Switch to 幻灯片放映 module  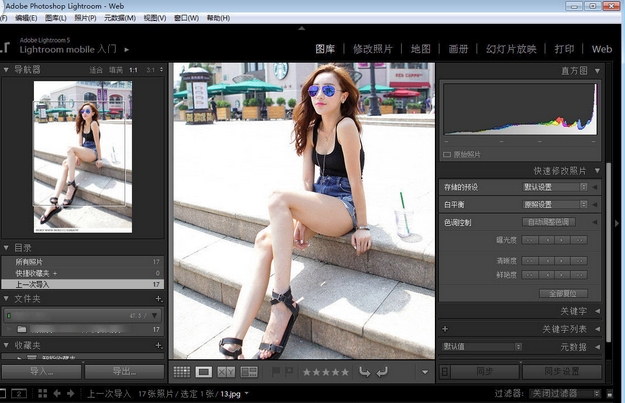(511, 49)
